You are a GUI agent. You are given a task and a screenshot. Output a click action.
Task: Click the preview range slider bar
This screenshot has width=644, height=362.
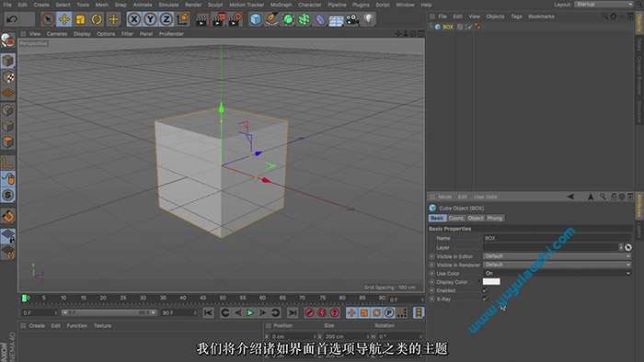109,312
